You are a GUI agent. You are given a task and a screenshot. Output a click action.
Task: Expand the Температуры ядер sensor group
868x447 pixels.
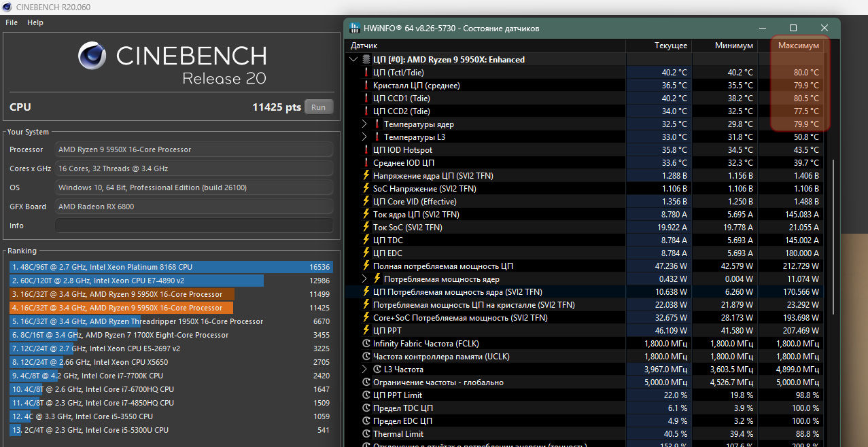[x=364, y=124]
